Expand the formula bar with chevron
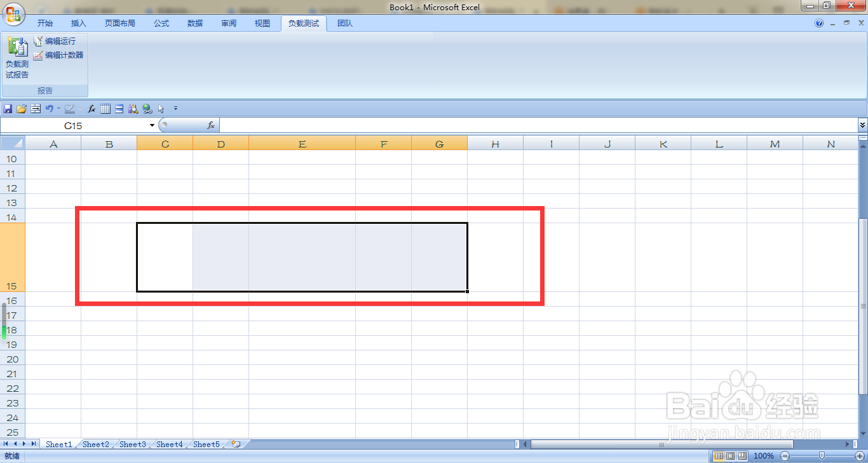868x463 pixels. (862, 125)
